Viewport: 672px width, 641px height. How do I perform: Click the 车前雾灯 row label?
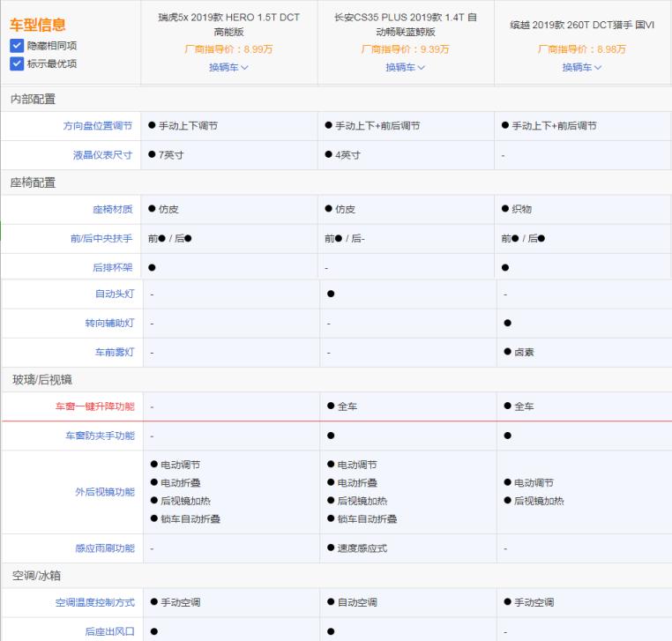[x=115, y=352]
